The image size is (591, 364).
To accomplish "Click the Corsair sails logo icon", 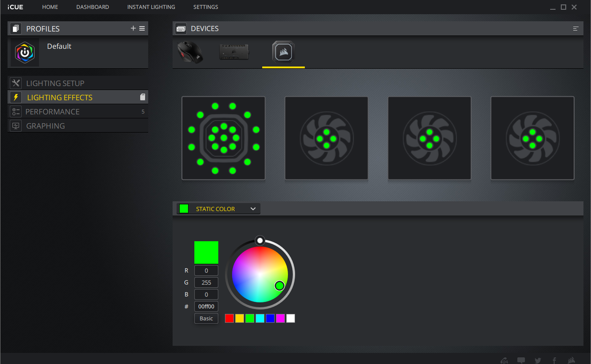I will click(572, 360).
